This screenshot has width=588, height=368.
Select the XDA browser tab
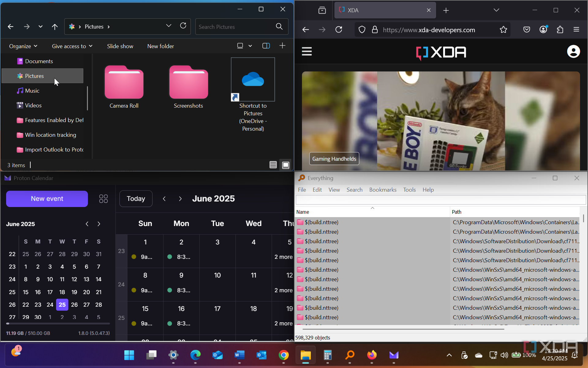coord(385,10)
